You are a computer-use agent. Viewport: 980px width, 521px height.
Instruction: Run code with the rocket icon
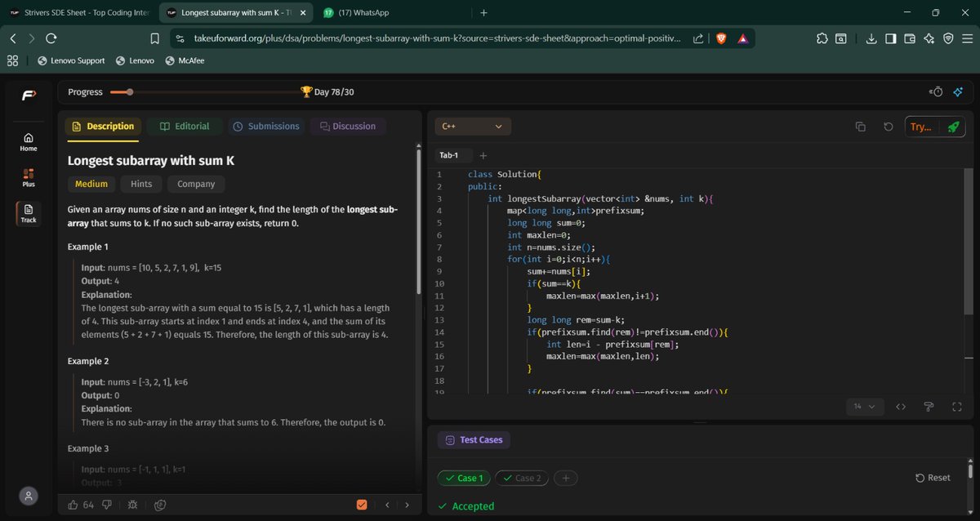pyautogui.click(x=953, y=127)
